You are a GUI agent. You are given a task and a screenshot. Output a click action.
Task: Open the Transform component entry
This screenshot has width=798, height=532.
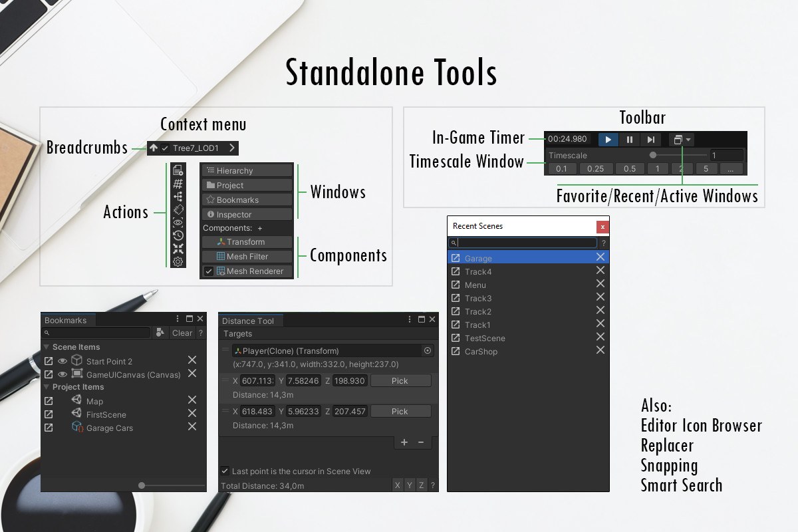(247, 242)
